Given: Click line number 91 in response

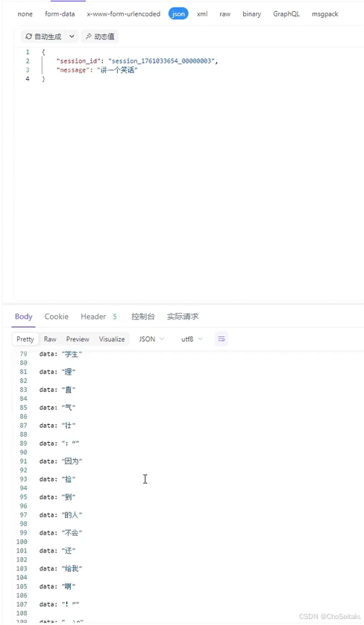Looking at the screenshot, I should (x=24, y=461).
